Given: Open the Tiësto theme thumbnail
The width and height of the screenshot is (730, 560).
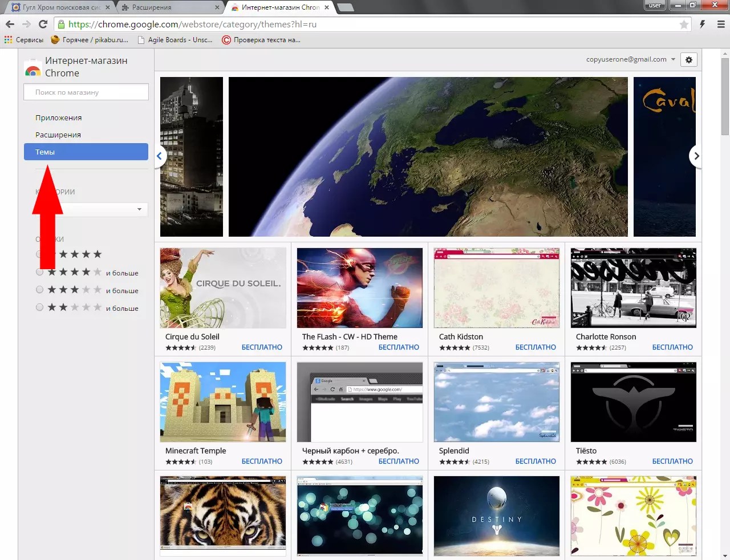Looking at the screenshot, I should (x=634, y=402).
